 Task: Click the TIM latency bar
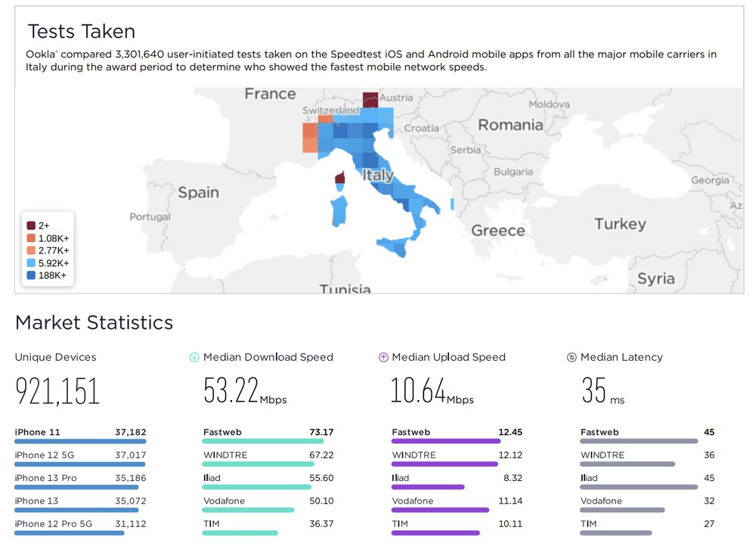pos(616,532)
